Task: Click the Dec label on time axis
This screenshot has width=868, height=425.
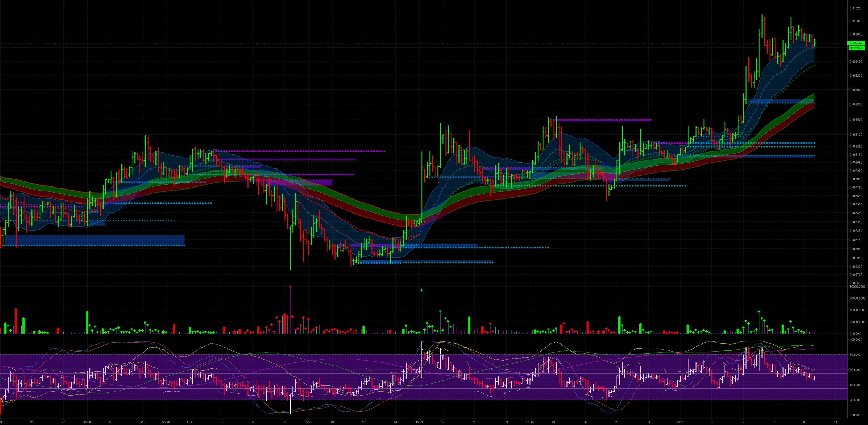Action: [190, 422]
